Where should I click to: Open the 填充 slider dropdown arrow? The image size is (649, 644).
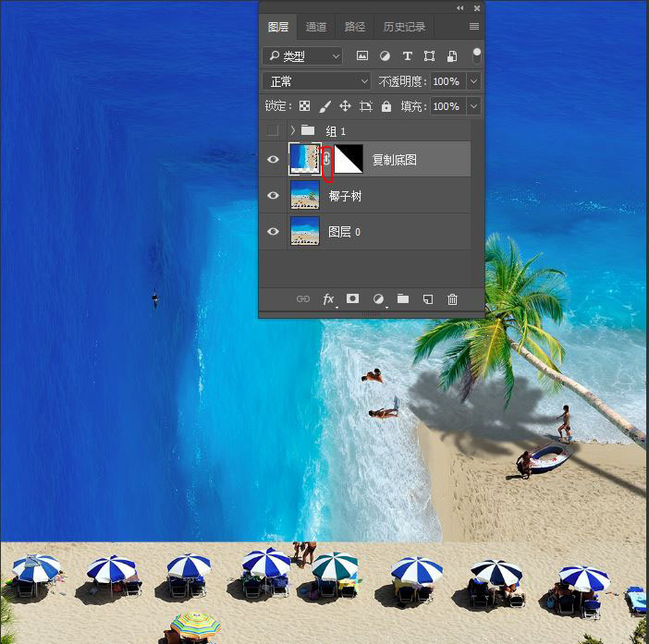click(474, 106)
